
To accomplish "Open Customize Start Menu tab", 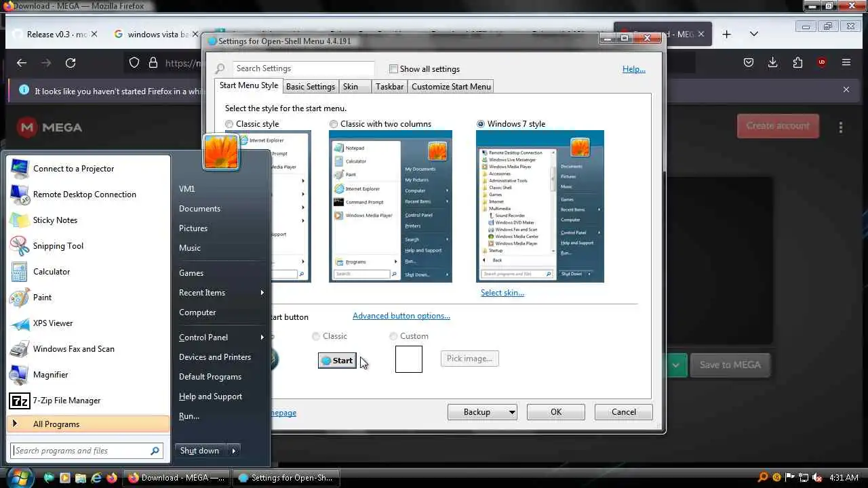I will click(x=451, y=87).
